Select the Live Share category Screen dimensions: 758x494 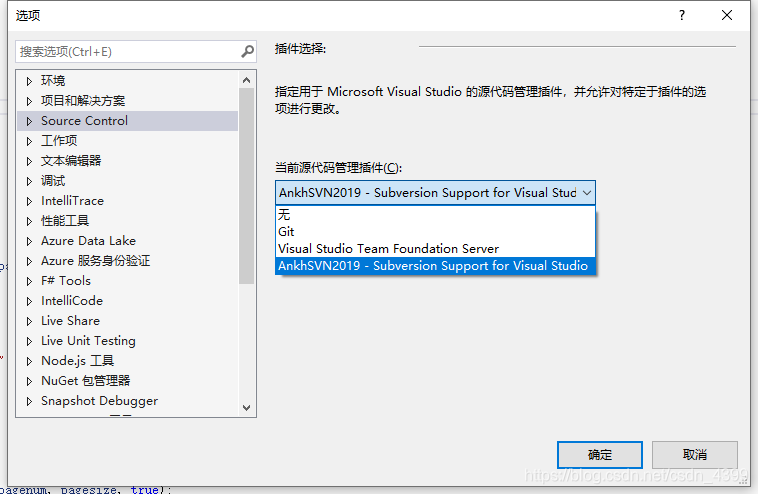(70, 321)
